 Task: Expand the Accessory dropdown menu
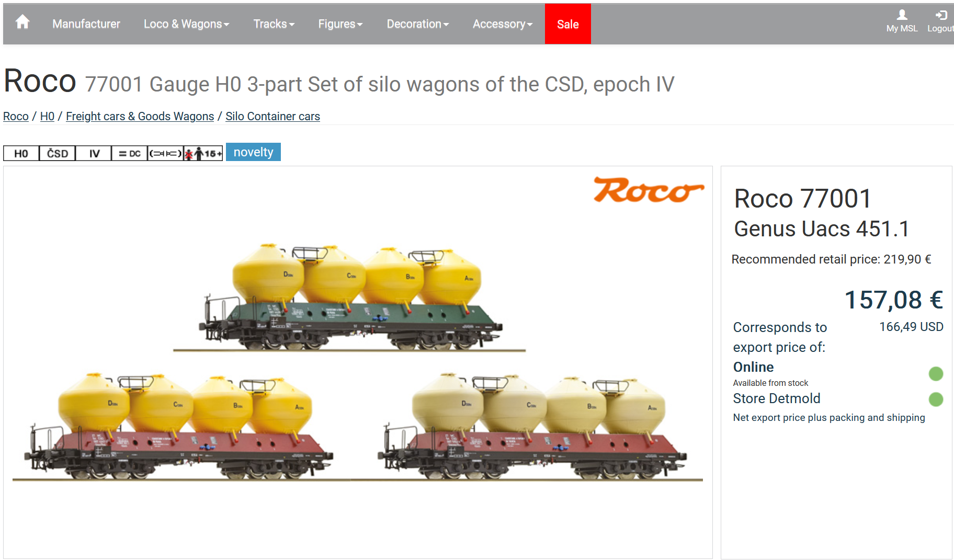tap(503, 24)
